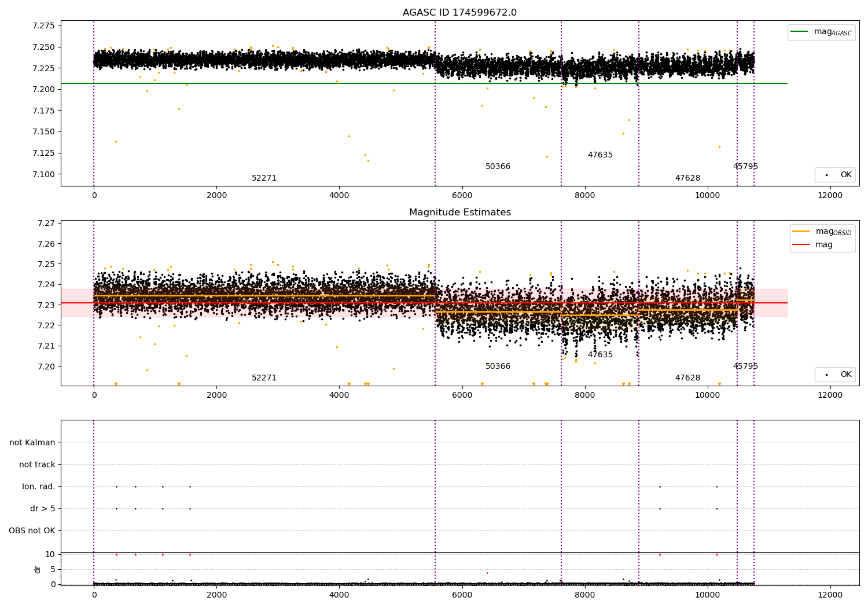Select the 'OK' legend label in the middle plot
The width and height of the screenshot is (868, 608).
click(x=845, y=374)
